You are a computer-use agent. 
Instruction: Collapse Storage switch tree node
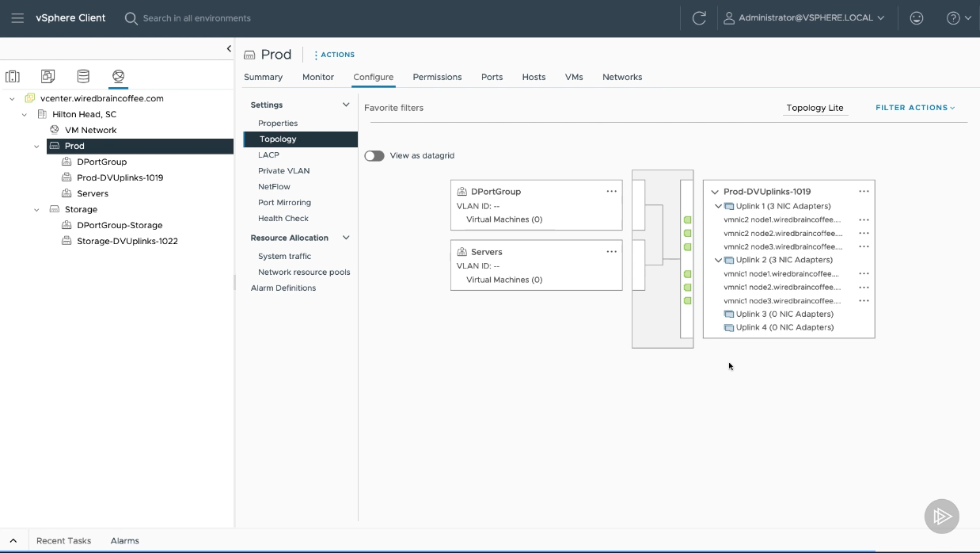(x=36, y=210)
